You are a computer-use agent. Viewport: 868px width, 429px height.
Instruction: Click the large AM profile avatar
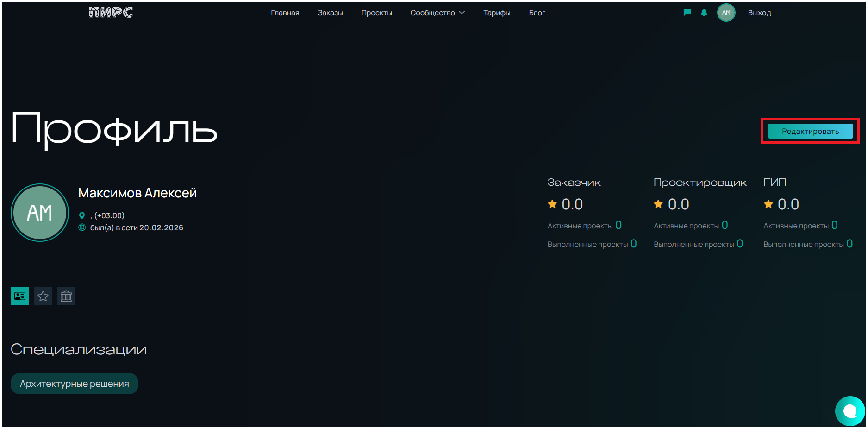[40, 213]
